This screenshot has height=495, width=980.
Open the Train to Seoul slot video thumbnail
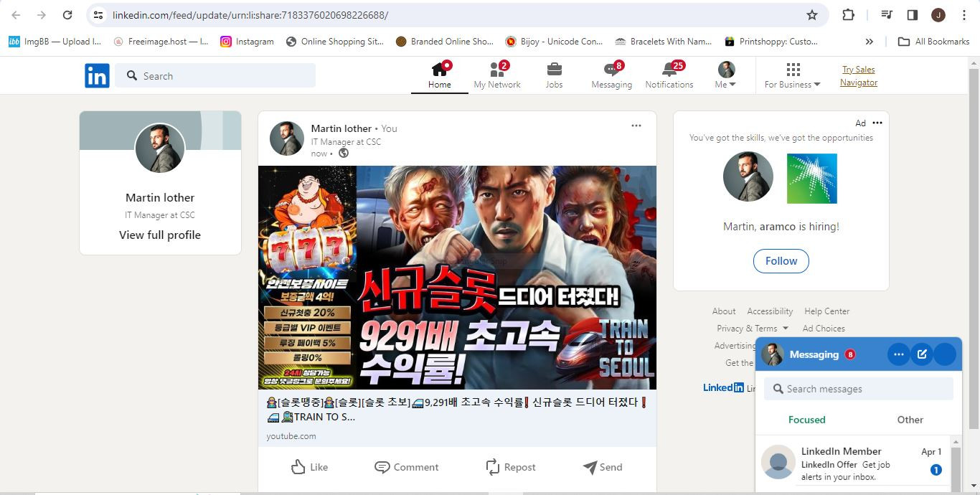[457, 278]
